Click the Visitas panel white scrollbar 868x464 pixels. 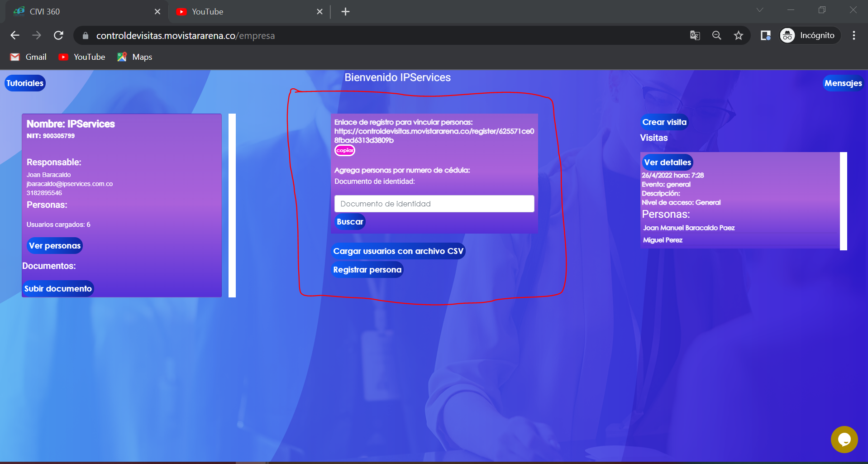pyautogui.click(x=844, y=201)
